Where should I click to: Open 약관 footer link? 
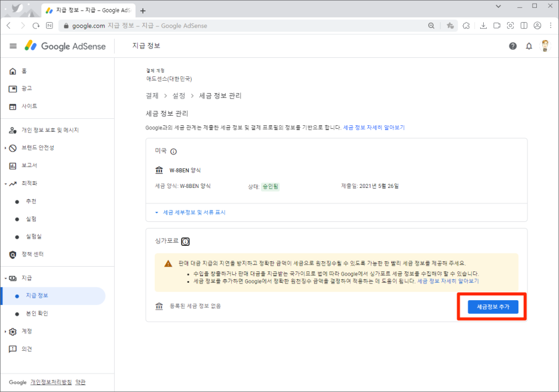81,382
